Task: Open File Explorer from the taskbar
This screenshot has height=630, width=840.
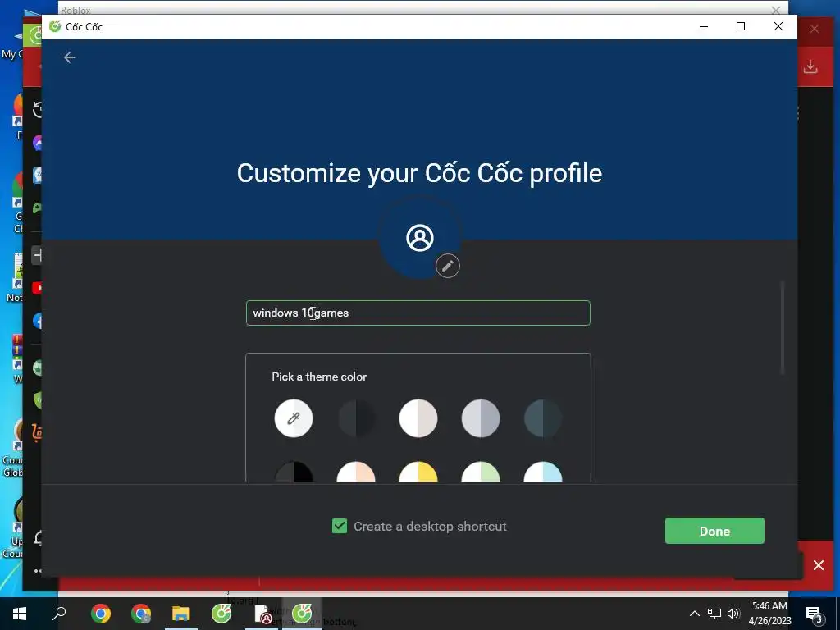Action: click(181, 614)
